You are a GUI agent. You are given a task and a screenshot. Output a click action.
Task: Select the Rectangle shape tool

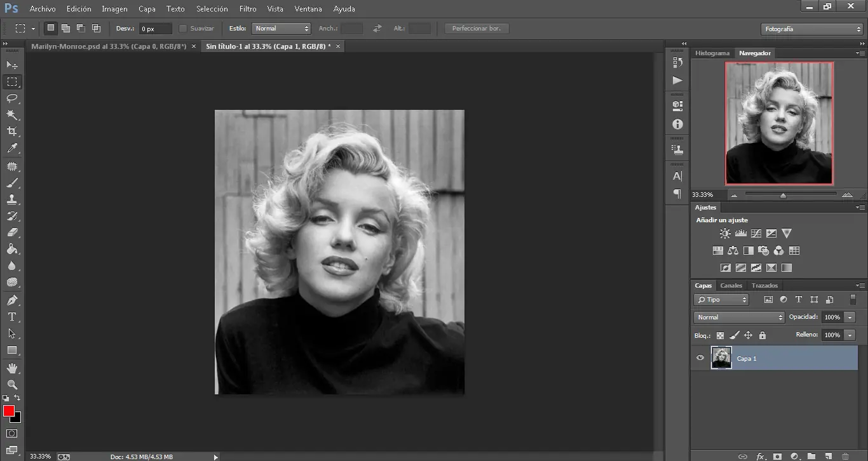click(12, 350)
